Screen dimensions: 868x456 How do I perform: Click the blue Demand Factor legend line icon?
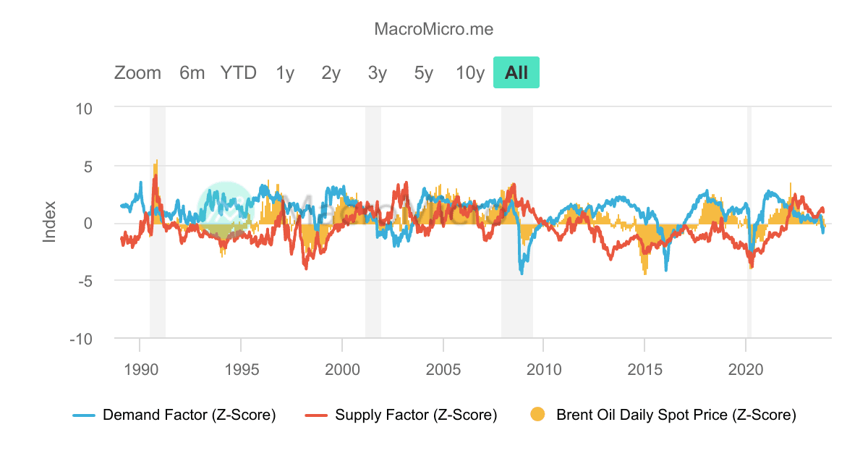point(83,415)
